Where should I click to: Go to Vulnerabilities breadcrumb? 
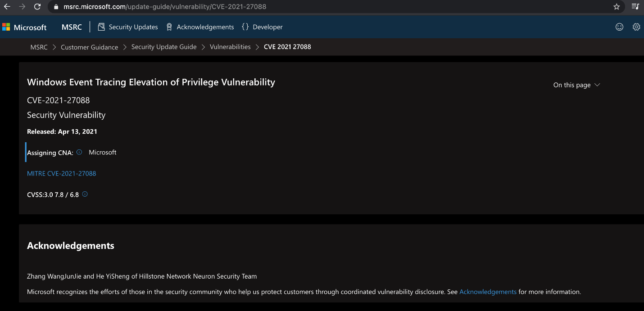[x=230, y=47]
